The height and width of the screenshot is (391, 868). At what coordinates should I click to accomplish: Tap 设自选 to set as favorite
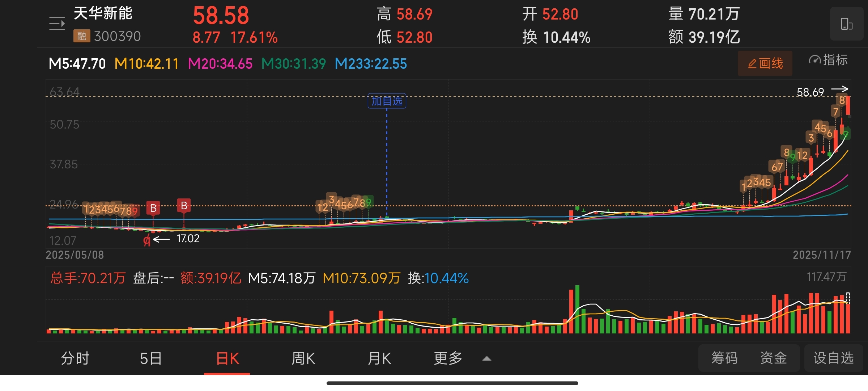tap(833, 358)
